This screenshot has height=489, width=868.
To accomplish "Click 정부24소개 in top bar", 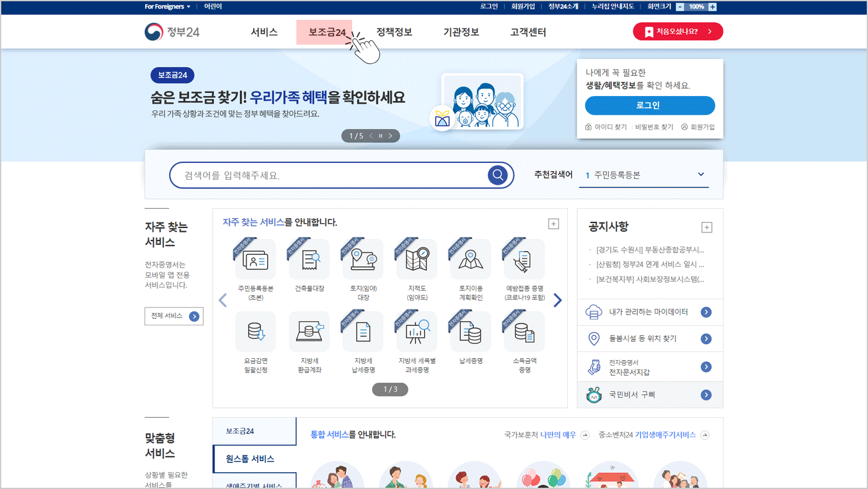I will (563, 7).
